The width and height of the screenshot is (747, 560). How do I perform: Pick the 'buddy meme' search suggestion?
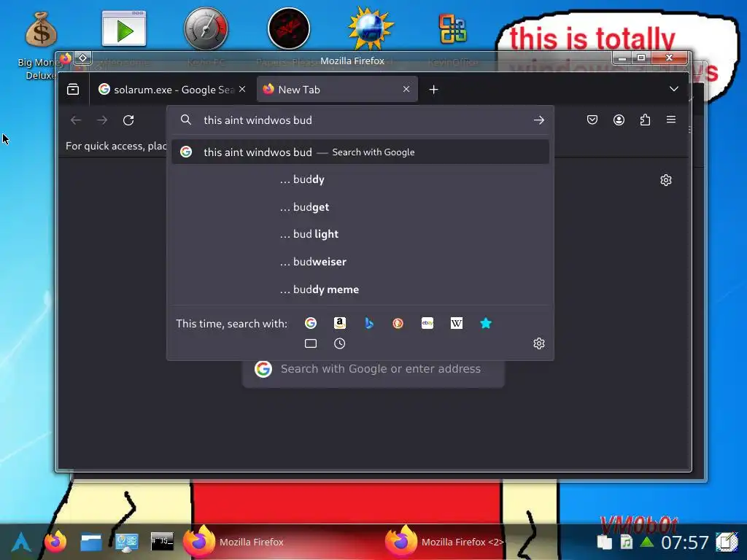point(360,289)
